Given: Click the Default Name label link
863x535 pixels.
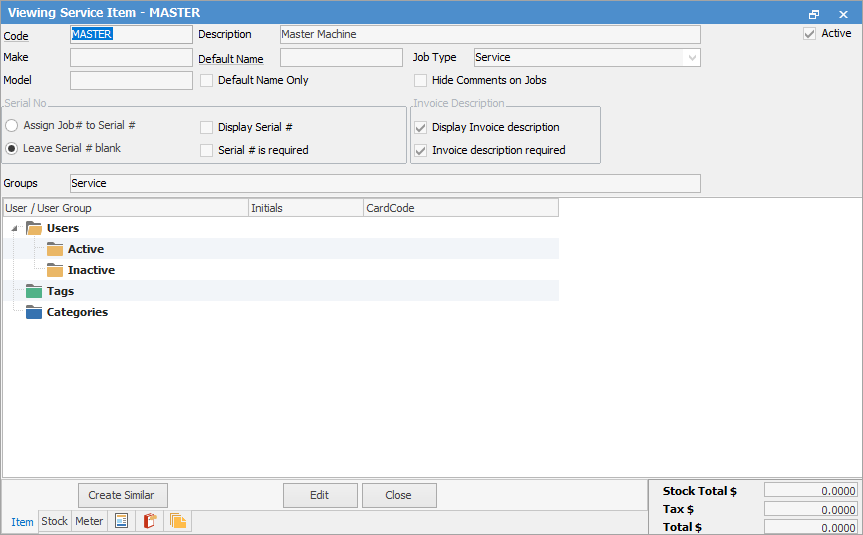Looking at the screenshot, I should click(x=231, y=59).
